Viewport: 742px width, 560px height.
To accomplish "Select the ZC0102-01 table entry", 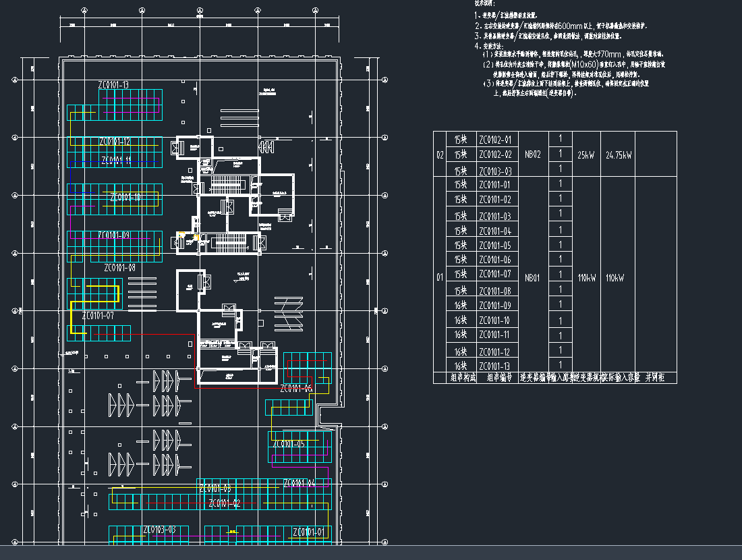I will 494,140.
